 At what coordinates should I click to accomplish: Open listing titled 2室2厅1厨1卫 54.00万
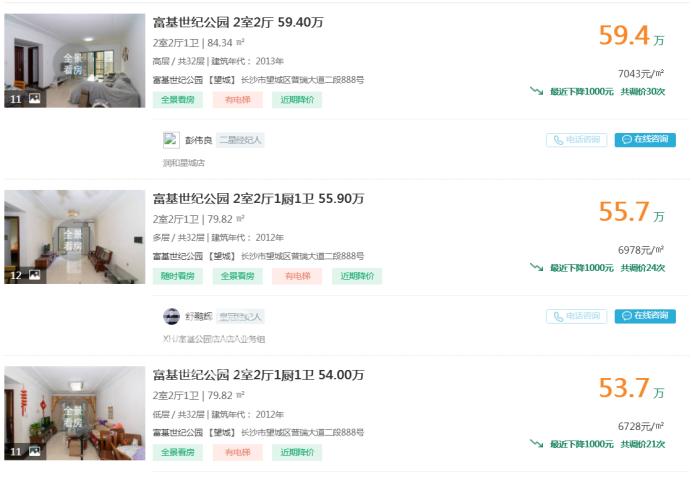pyautogui.click(x=258, y=374)
